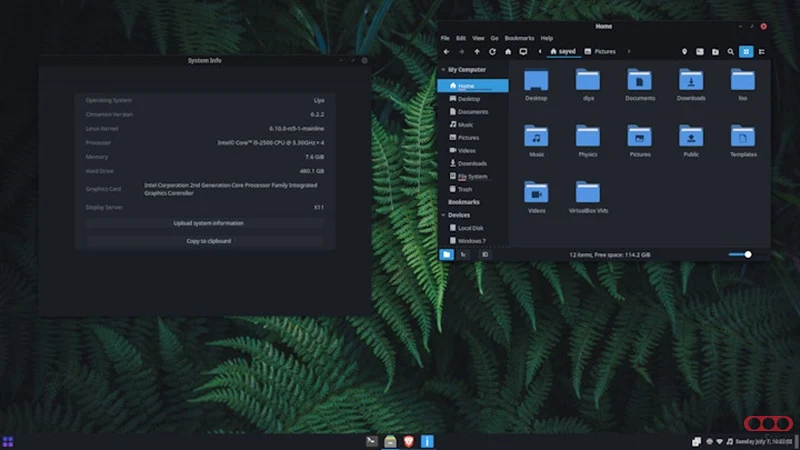
Task: Open the View menu
Action: [479, 38]
